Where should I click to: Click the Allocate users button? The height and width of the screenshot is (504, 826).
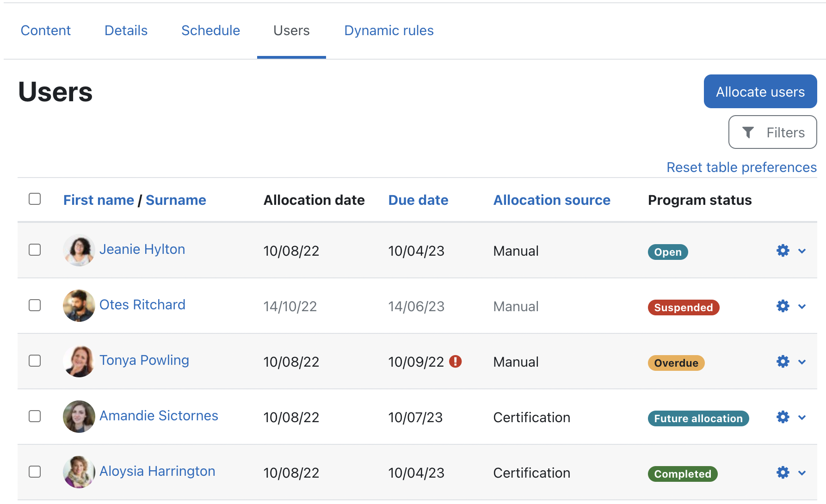pos(760,92)
